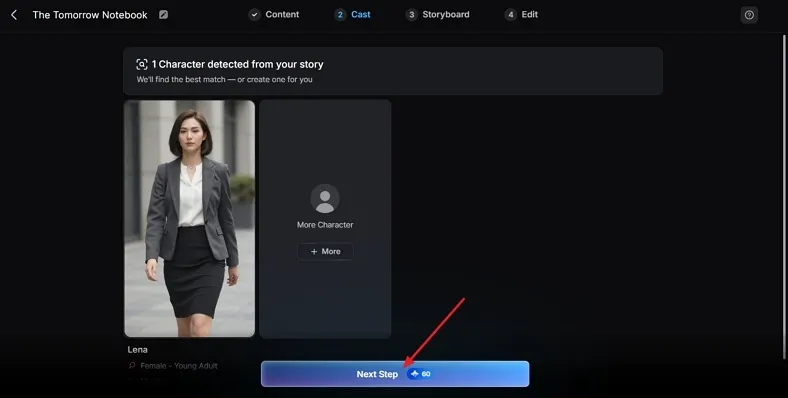The width and height of the screenshot is (788, 398).
Task: Select Lena's character portrait
Action: click(189, 219)
